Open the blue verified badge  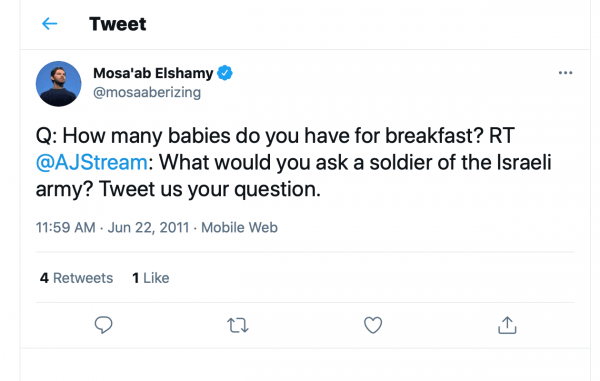click(x=225, y=73)
